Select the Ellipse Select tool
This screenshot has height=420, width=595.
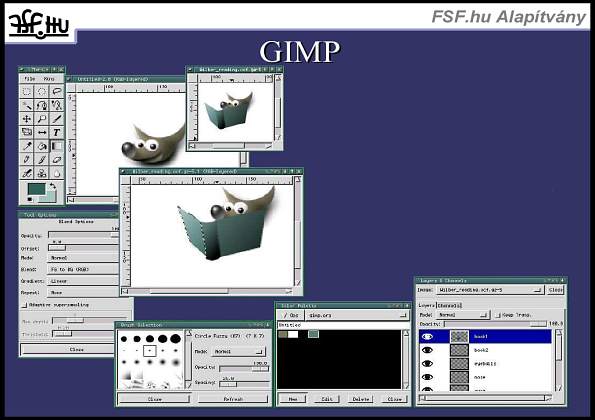(x=42, y=91)
